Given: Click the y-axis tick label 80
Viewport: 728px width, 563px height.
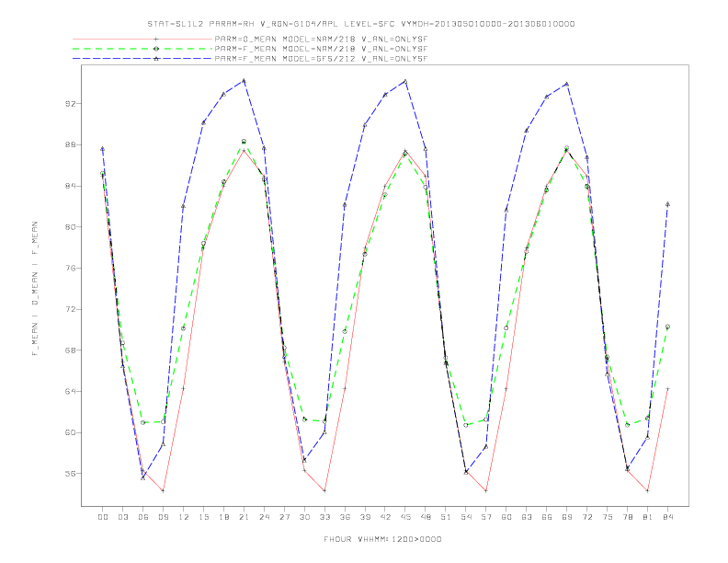Looking at the screenshot, I should coord(70,227).
